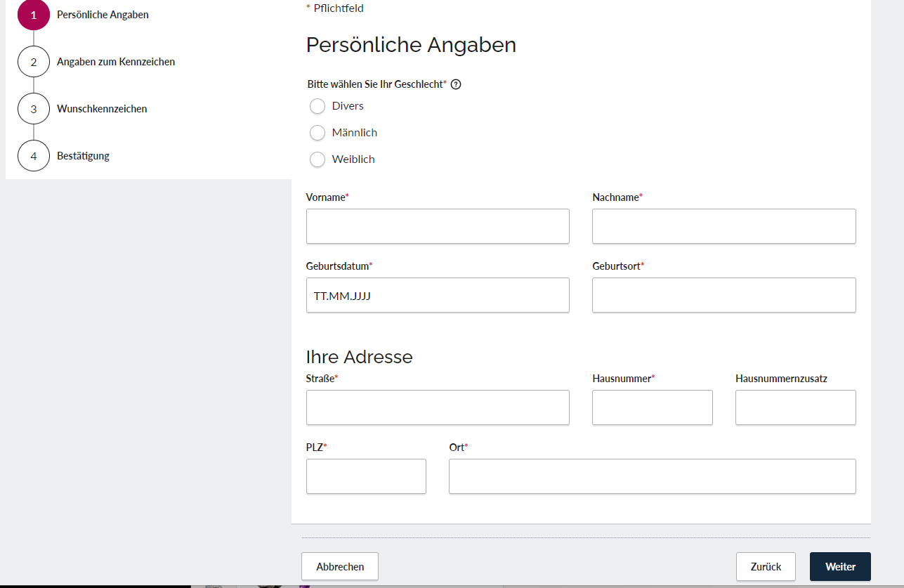The image size is (904, 588).
Task: Click the Wunschkennzeichen step label
Action: point(102,109)
